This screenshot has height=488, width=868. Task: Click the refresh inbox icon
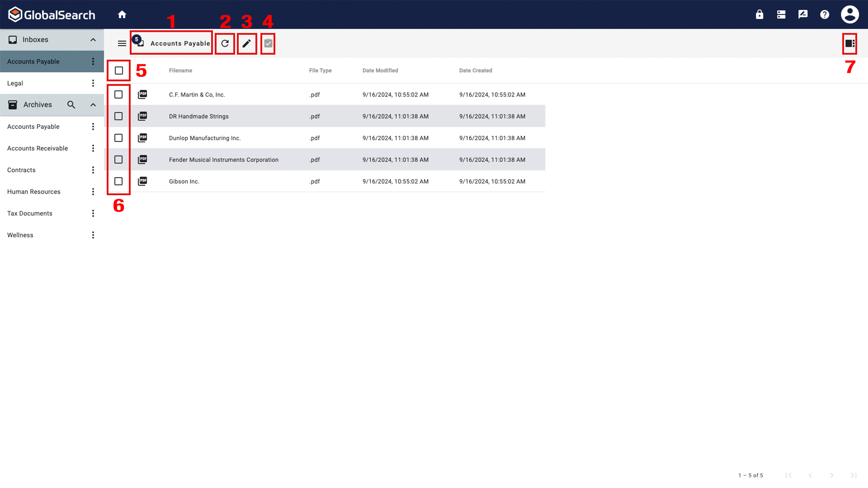[x=225, y=43]
